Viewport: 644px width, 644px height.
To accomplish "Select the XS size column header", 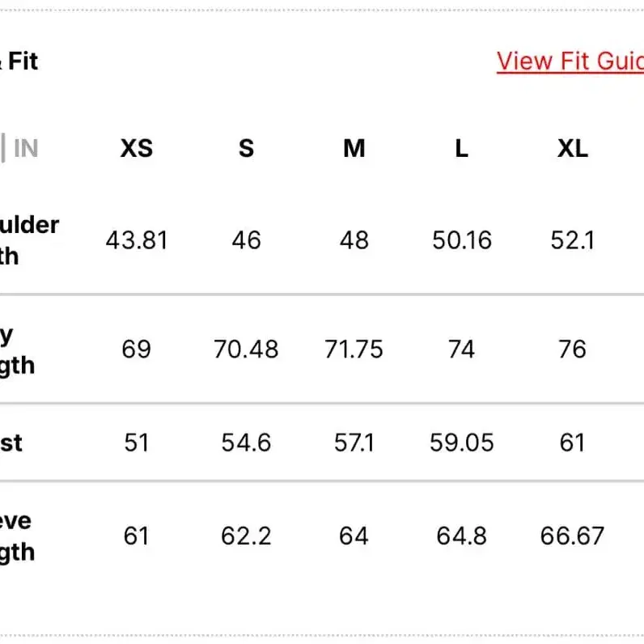I will [x=136, y=148].
